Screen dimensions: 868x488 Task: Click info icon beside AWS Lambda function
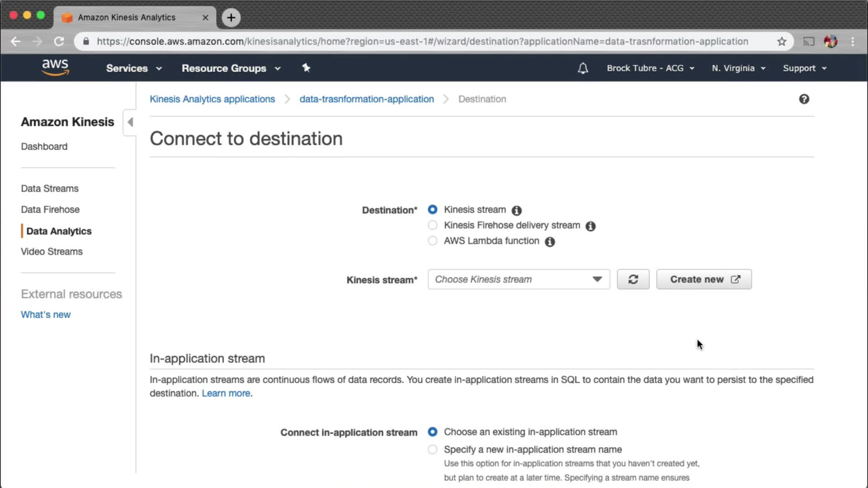[x=550, y=242]
